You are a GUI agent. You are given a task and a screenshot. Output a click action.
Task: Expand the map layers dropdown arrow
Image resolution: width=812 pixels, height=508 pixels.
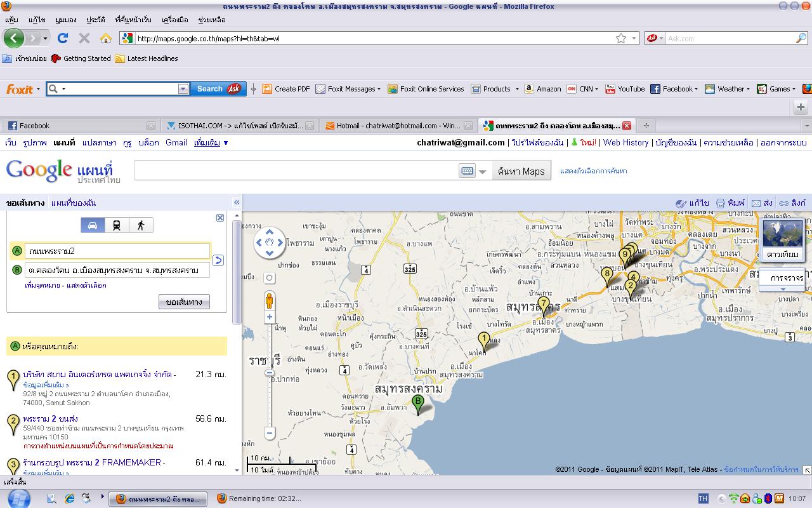point(783,290)
